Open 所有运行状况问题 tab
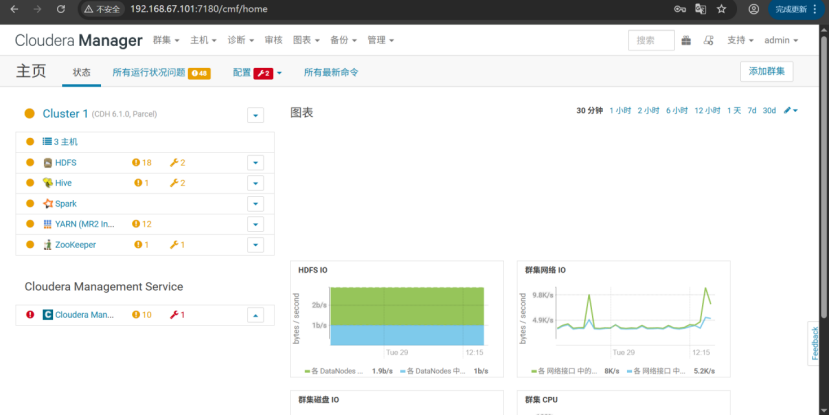The image size is (830, 415). (x=161, y=73)
